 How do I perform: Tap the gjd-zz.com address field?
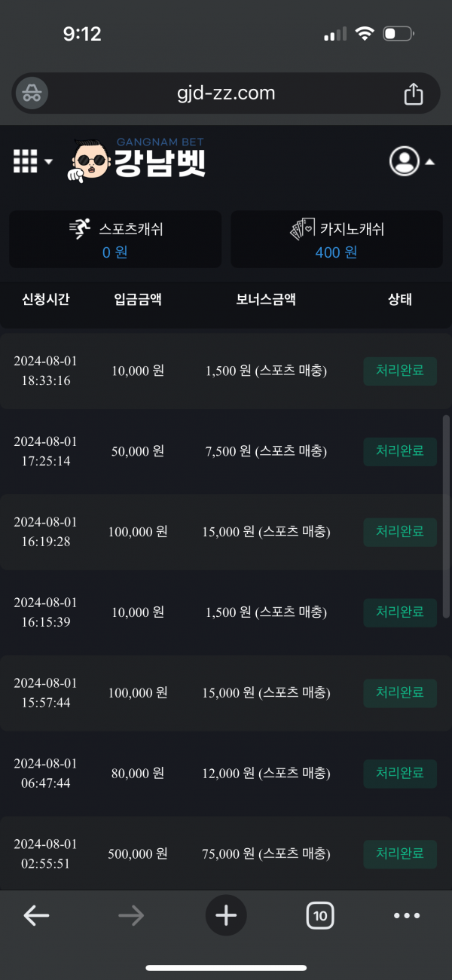pos(226,93)
